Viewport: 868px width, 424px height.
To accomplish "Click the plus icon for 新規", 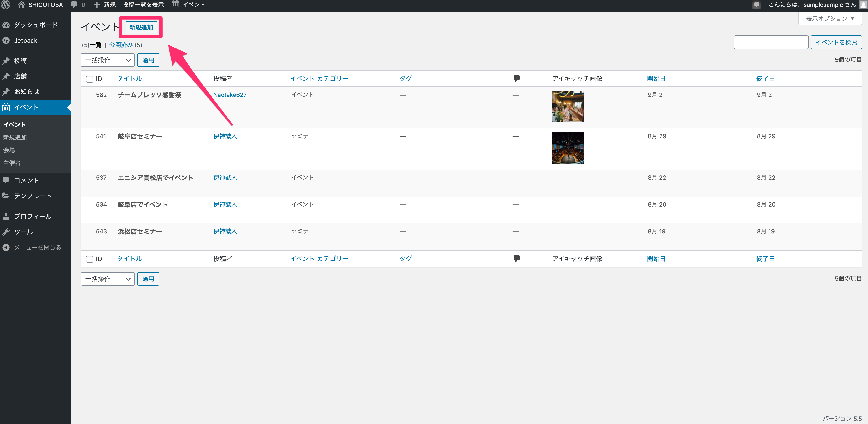I will coord(97,5).
